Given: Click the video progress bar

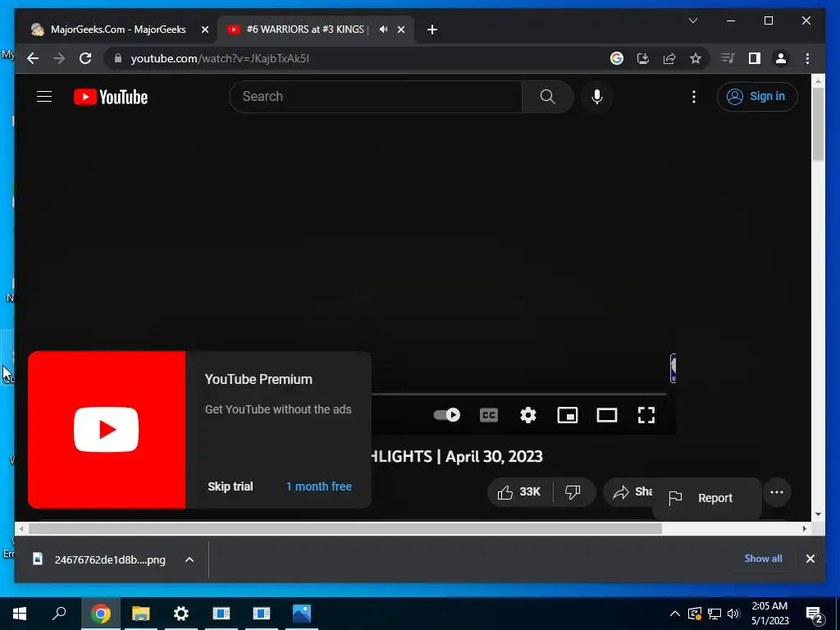Looking at the screenshot, I should (518, 394).
